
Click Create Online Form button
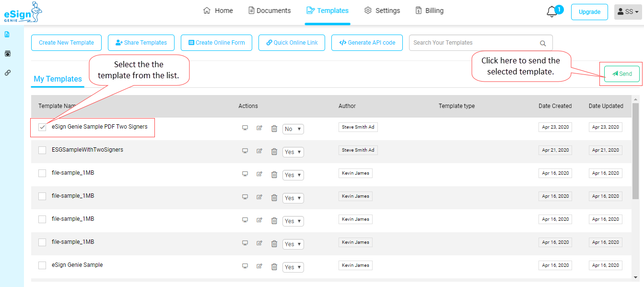(x=217, y=43)
